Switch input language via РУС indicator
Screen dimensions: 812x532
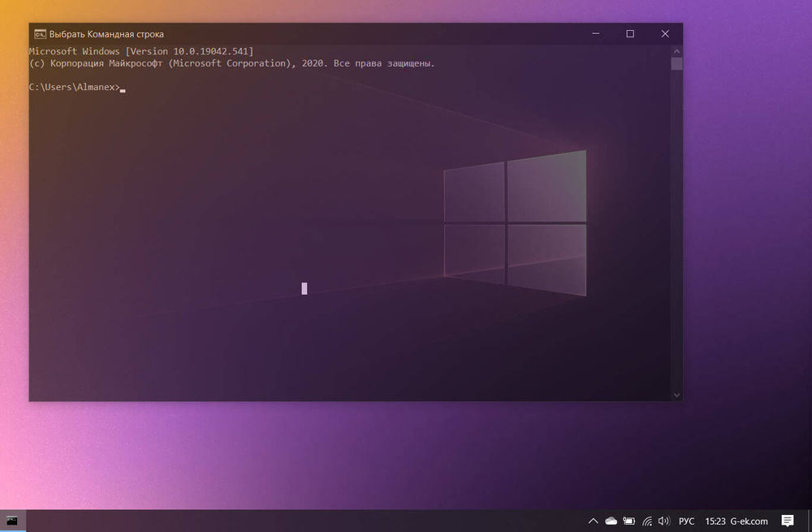(686, 521)
